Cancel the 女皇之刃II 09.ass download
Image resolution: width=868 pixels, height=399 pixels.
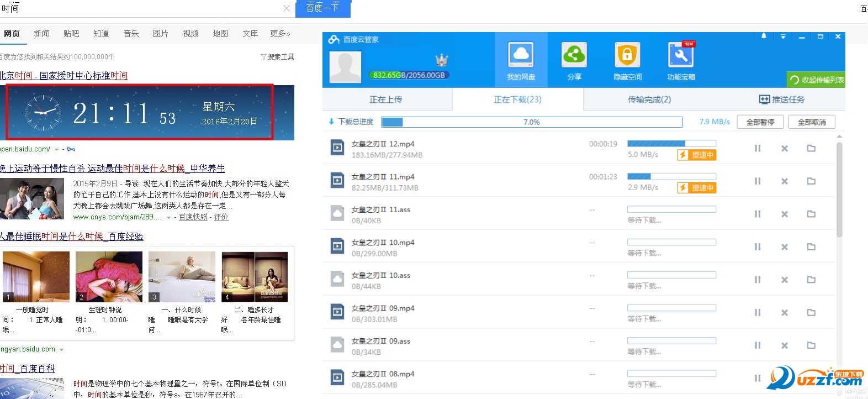coord(784,345)
